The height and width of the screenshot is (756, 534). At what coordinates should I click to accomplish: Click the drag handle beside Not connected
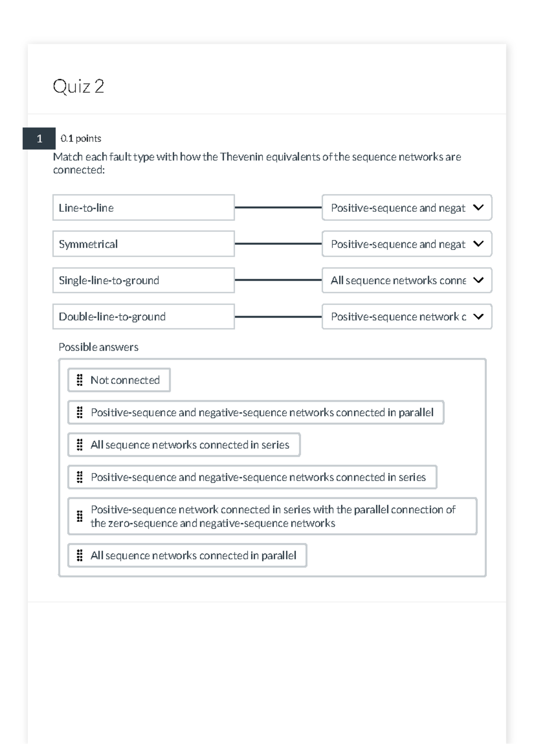pos(80,380)
